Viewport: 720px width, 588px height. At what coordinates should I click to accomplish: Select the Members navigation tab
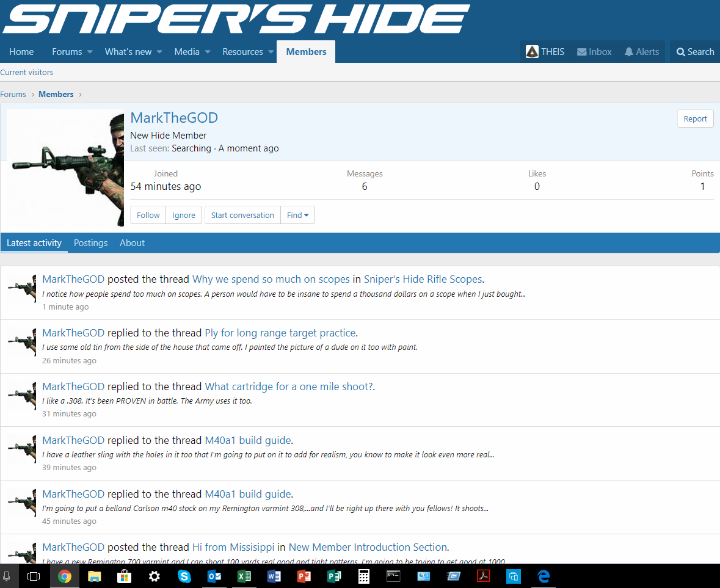click(x=307, y=52)
